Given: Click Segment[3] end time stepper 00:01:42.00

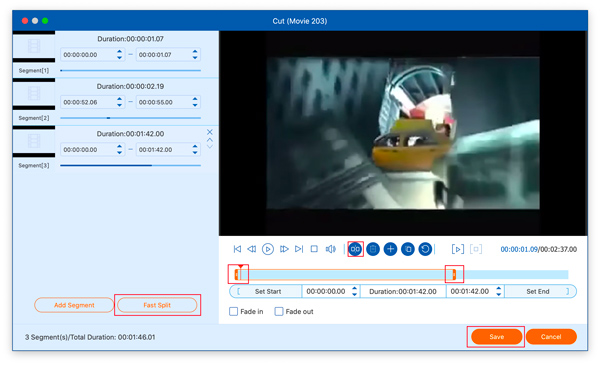Looking at the screenshot, I should tap(195, 150).
